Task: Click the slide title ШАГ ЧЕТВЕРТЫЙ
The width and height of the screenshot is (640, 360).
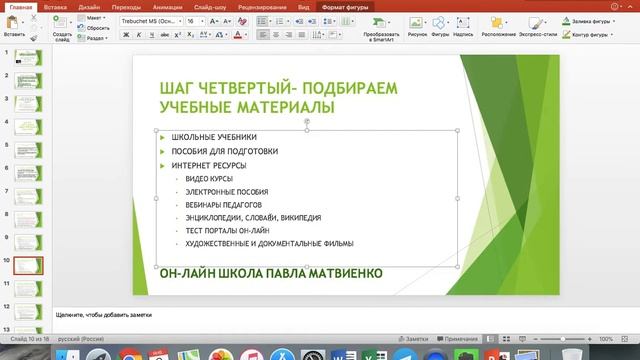Action: [278, 98]
